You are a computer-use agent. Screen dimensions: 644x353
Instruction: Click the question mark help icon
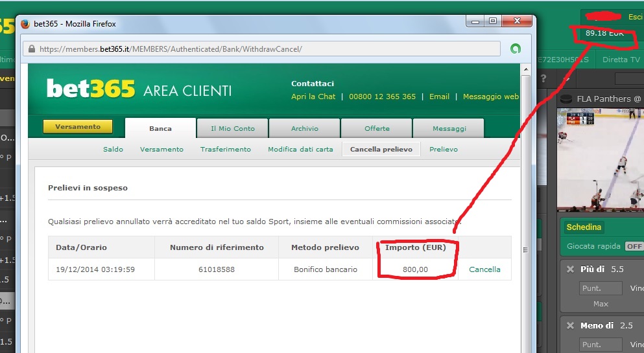(543, 78)
